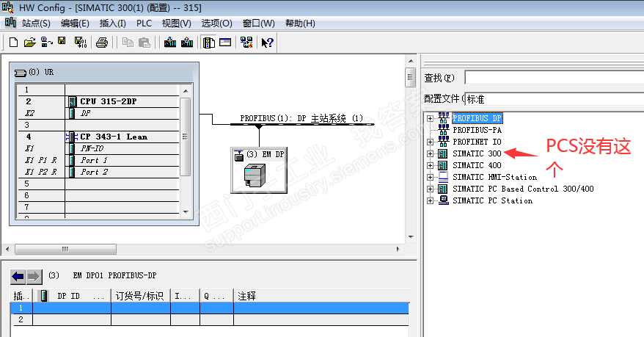644x337 pixels.
Task: Click the 查找 search input field
Action: coord(554,78)
